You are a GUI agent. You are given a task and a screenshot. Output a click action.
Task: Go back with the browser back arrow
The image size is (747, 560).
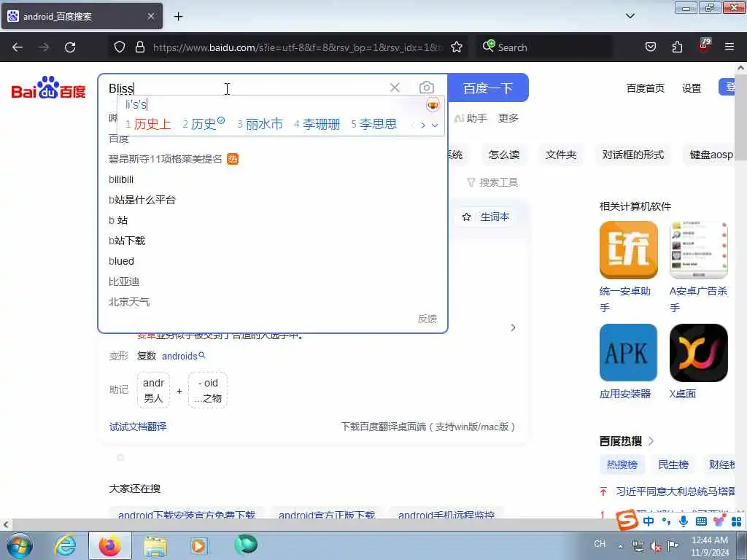(x=18, y=47)
